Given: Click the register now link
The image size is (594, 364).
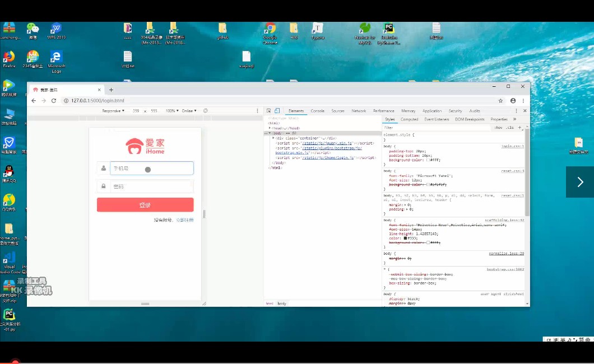Looking at the screenshot, I should [185, 220].
